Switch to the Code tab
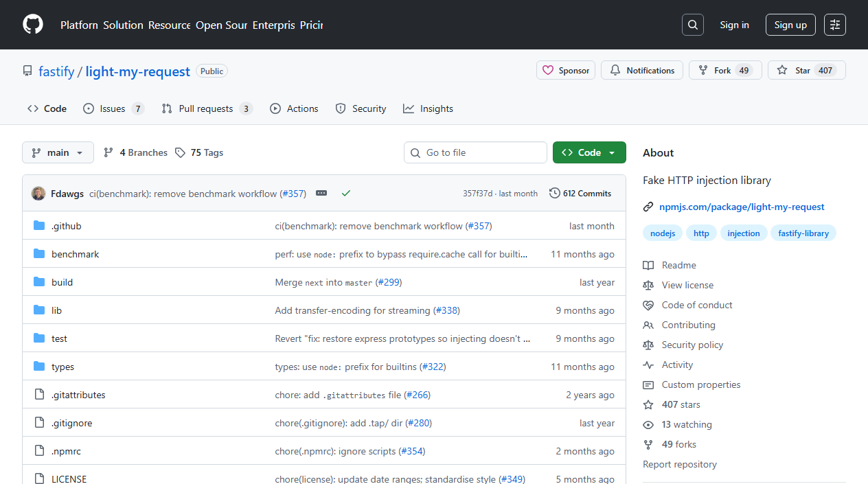The height and width of the screenshot is (484, 868). pyautogui.click(x=47, y=108)
